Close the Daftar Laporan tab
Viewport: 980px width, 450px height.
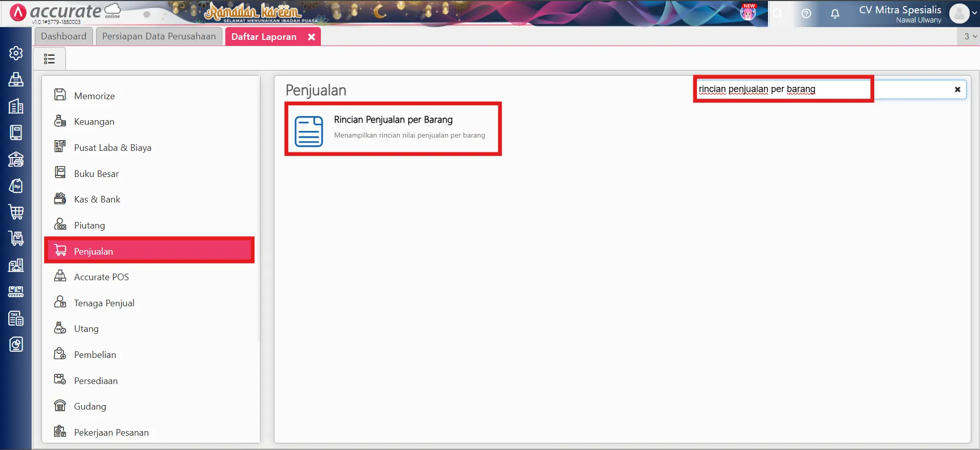pos(311,37)
